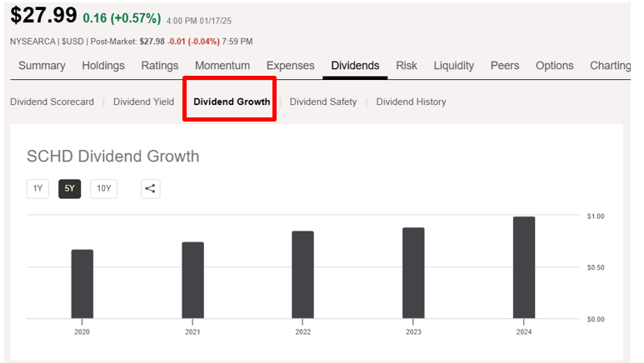Click the 2024 dividend bar

[524, 267]
